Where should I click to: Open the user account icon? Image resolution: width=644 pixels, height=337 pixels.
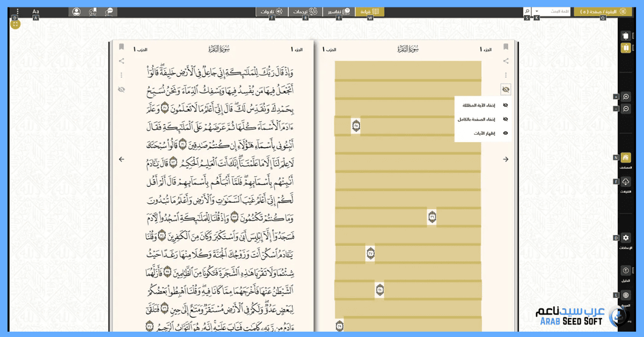click(x=76, y=11)
